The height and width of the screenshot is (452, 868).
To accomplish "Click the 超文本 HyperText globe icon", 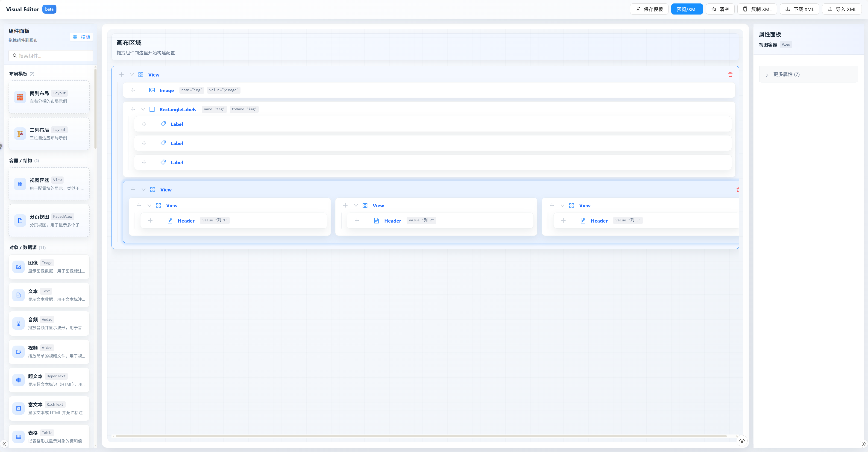I will 18,380.
